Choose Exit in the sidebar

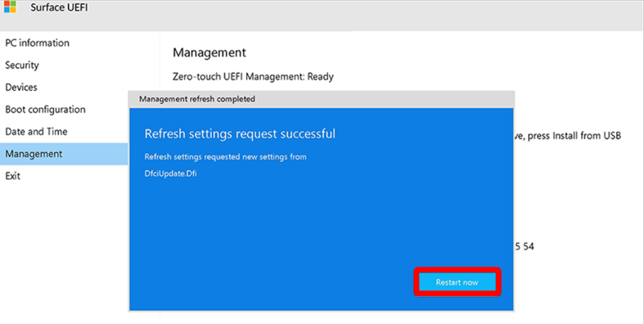coord(13,176)
